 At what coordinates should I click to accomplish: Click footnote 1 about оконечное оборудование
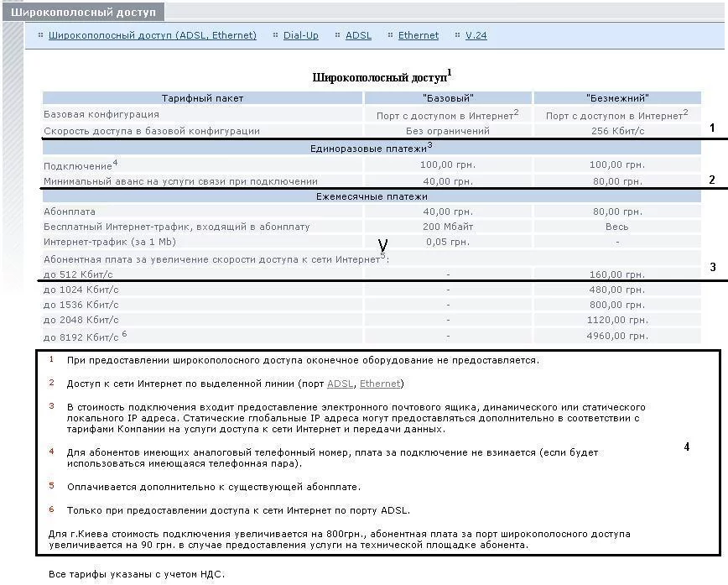coord(303,360)
